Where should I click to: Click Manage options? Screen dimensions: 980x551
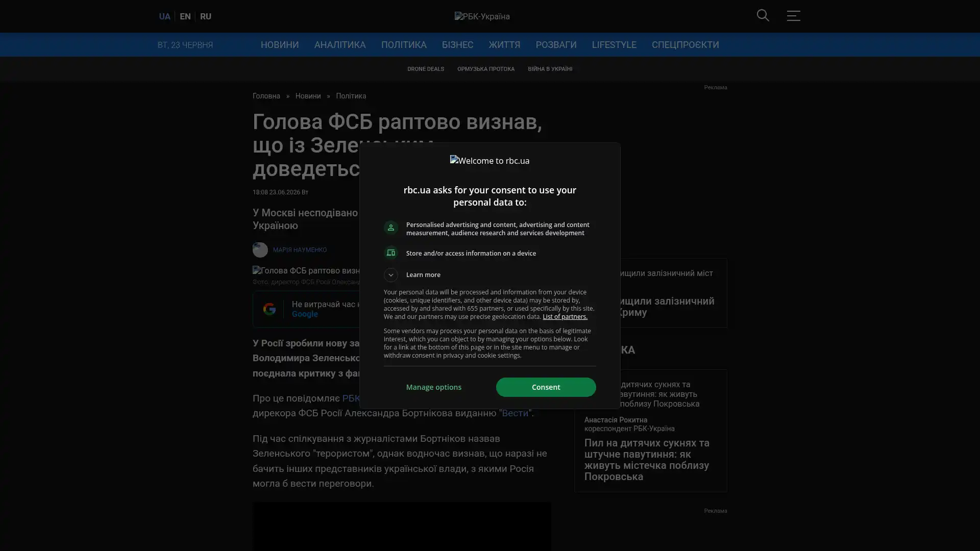[x=434, y=387]
